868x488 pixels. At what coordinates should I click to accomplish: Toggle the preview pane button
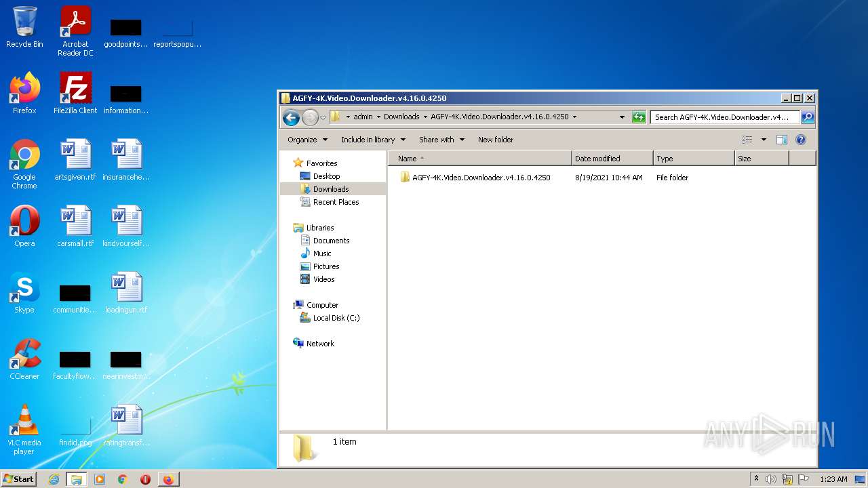781,140
